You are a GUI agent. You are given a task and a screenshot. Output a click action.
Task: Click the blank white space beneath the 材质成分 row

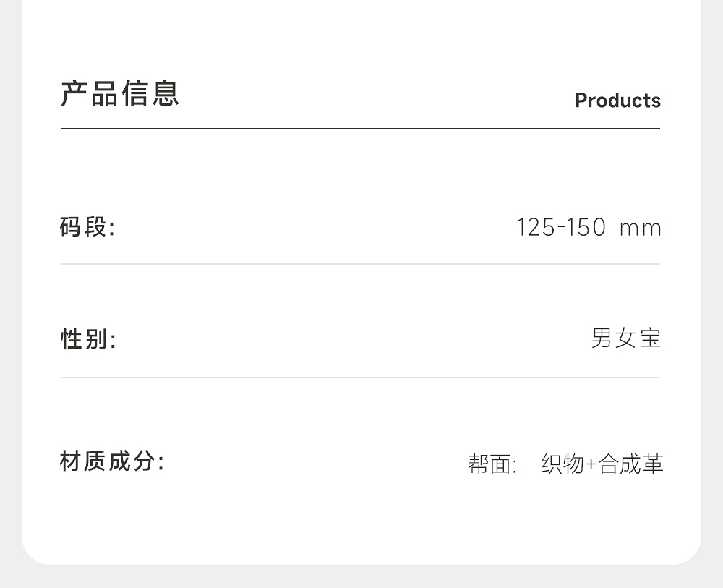361,521
